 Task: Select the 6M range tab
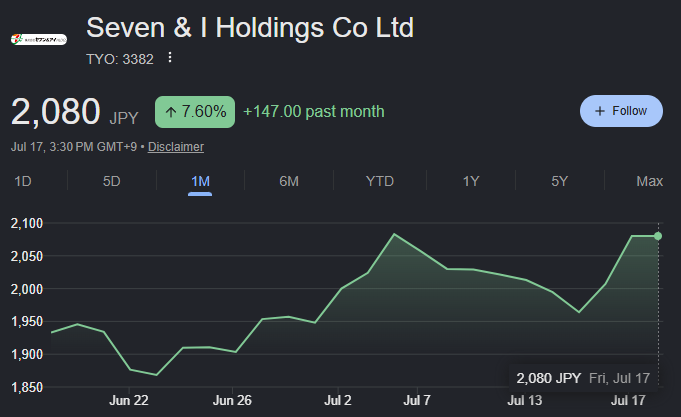(x=289, y=181)
